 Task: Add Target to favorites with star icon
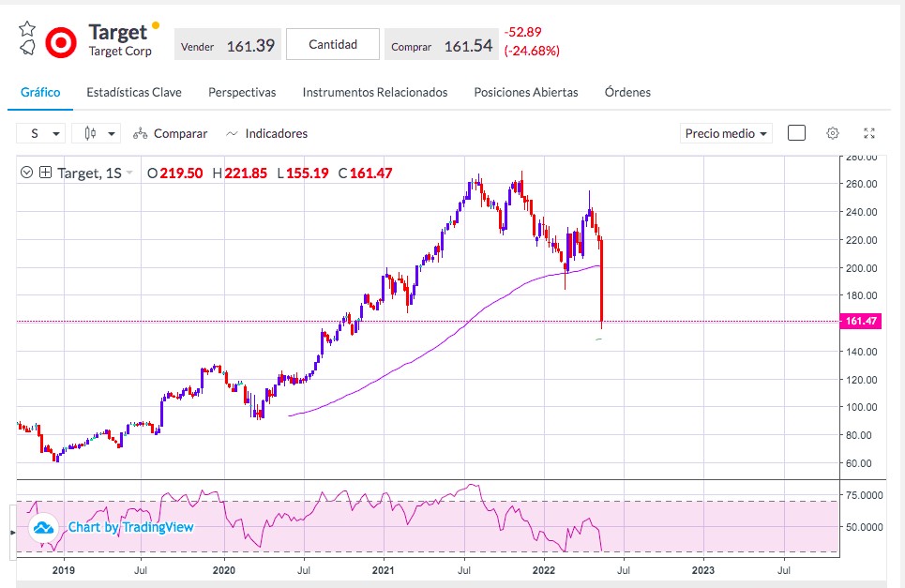pyautogui.click(x=27, y=28)
